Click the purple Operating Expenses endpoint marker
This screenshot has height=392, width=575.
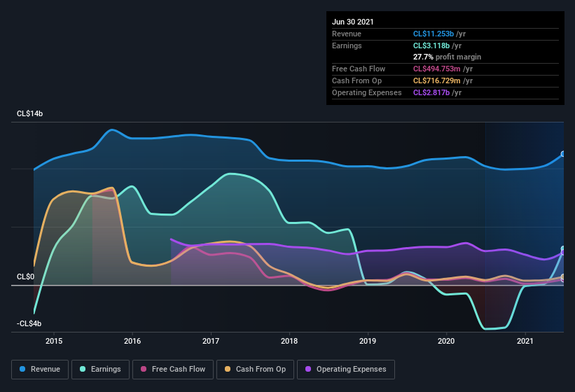click(x=563, y=253)
